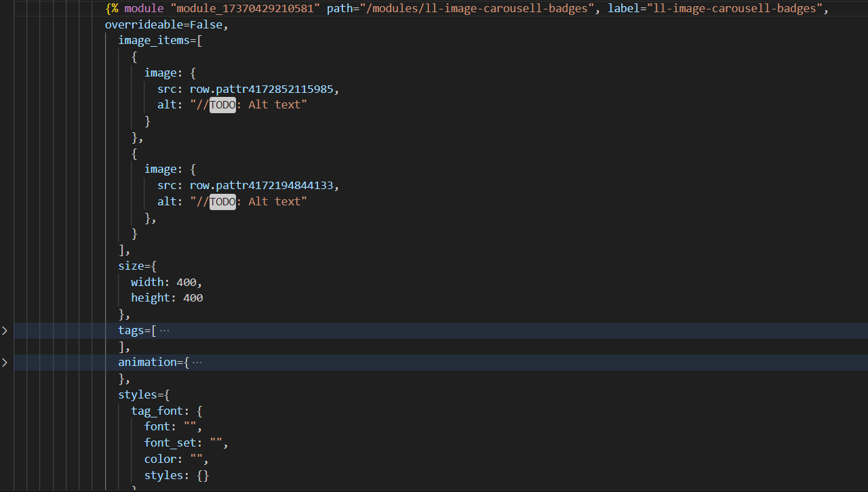Expand the folded animation block

pos(5,363)
